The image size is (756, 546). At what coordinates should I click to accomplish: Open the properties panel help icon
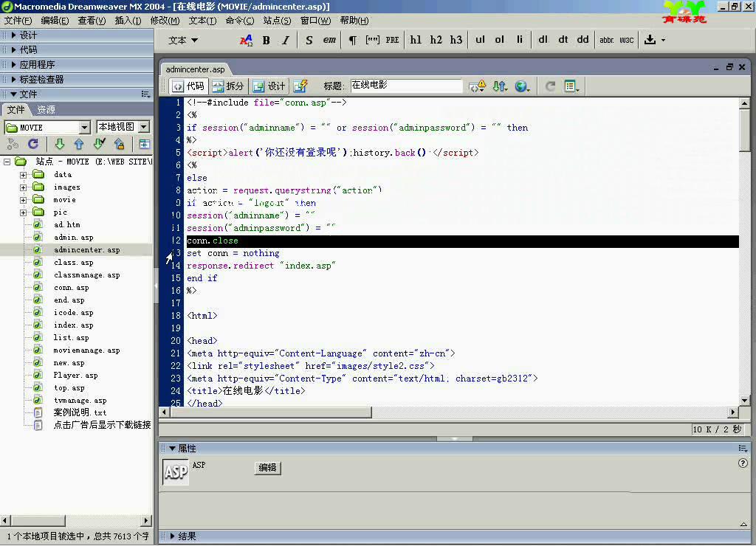pyautogui.click(x=743, y=463)
